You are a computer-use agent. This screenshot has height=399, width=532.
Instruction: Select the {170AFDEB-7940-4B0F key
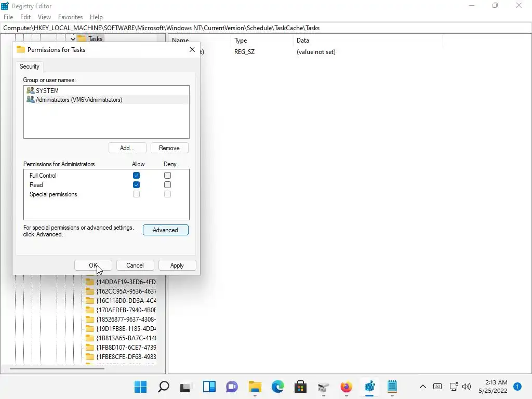click(126, 310)
